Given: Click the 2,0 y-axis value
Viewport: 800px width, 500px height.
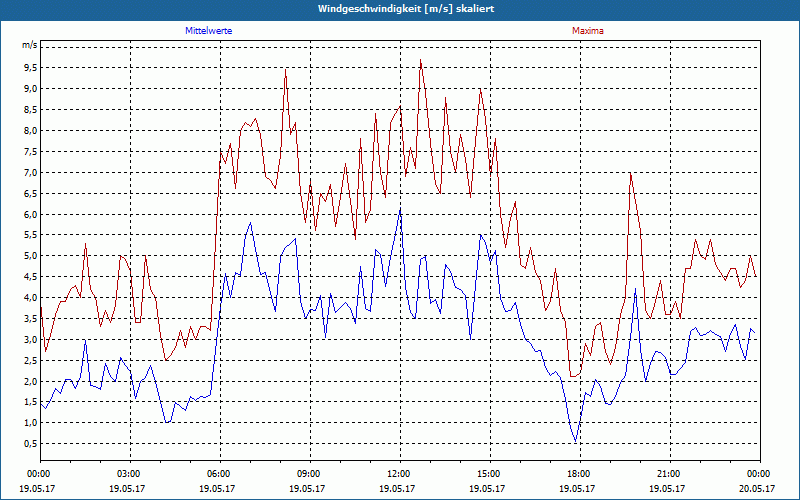Looking at the screenshot, I should pos(31,382).
